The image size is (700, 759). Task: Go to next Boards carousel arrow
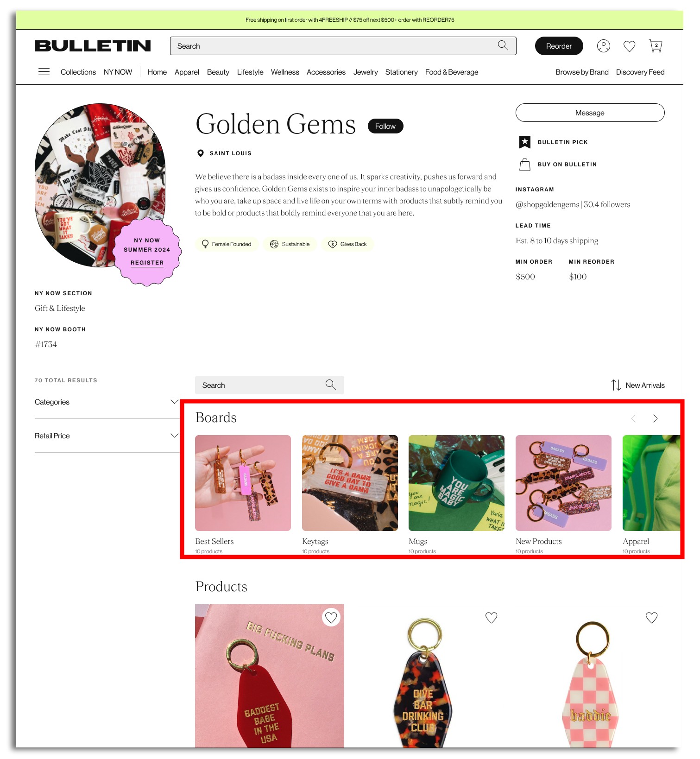click(x=655, y=418)
